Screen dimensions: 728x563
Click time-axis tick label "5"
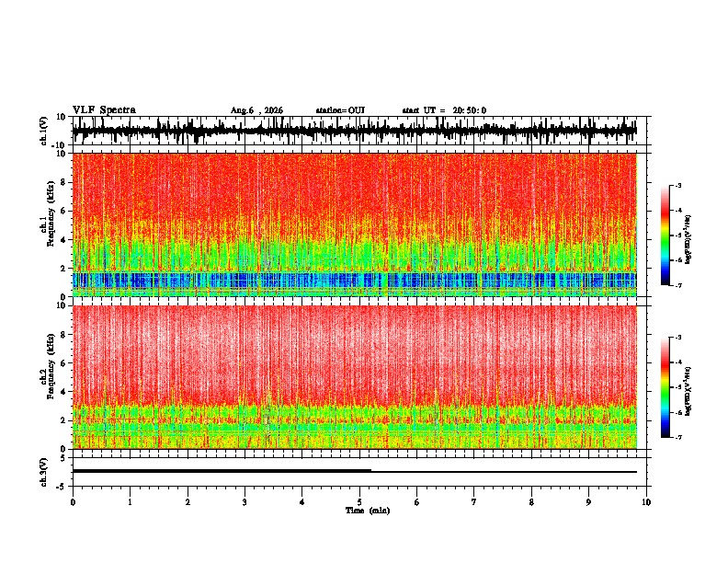(x=359, y=502)
